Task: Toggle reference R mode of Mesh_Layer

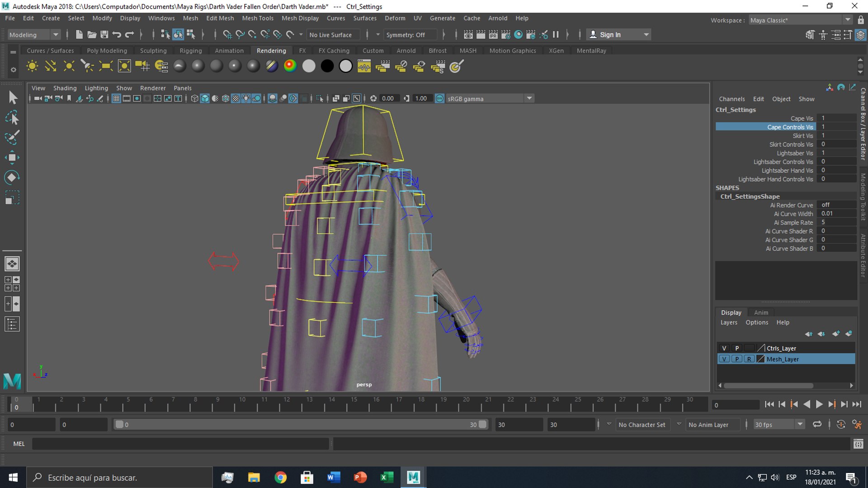Action: point(749,359)
